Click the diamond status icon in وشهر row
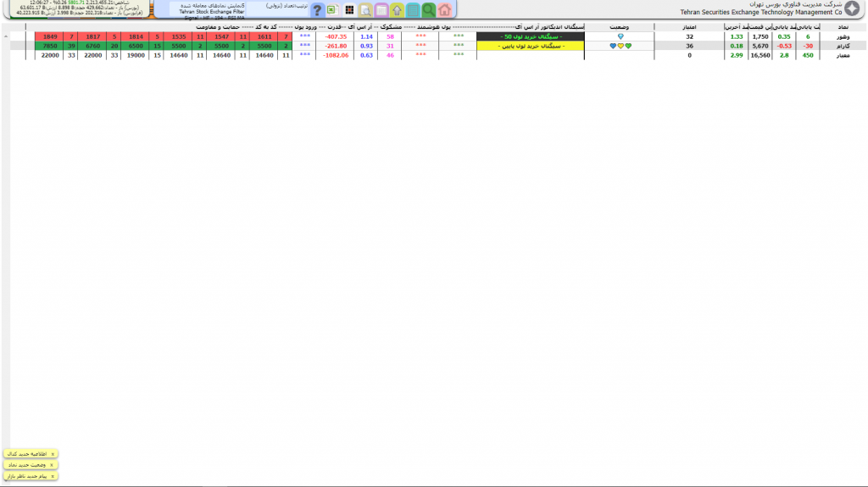The image size is (868, 487). pyautogui.click(x=620, y=36)
